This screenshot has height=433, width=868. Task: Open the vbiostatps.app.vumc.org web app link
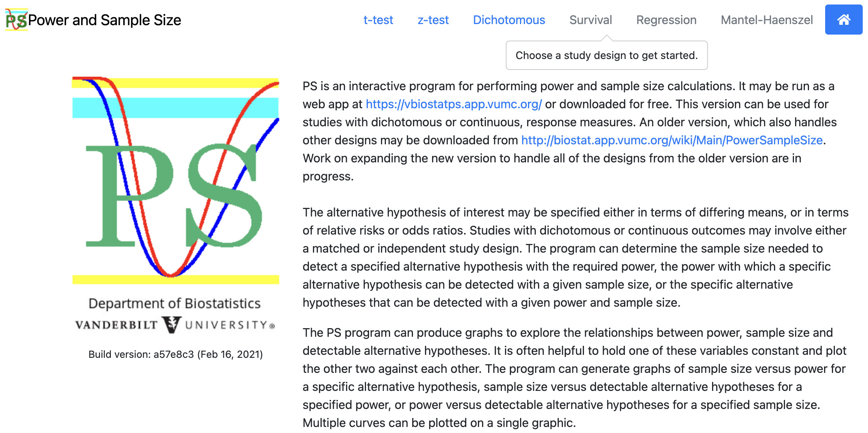click(454, 104)
